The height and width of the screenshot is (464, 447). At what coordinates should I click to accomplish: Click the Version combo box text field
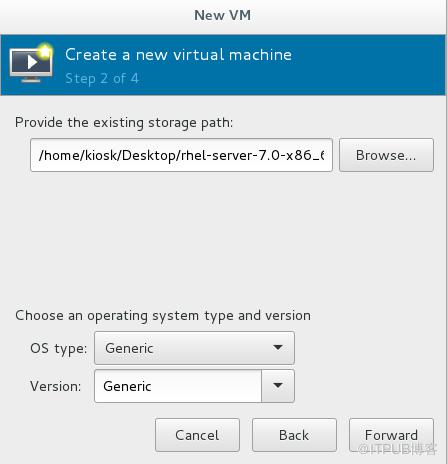(x=178, y=386)
